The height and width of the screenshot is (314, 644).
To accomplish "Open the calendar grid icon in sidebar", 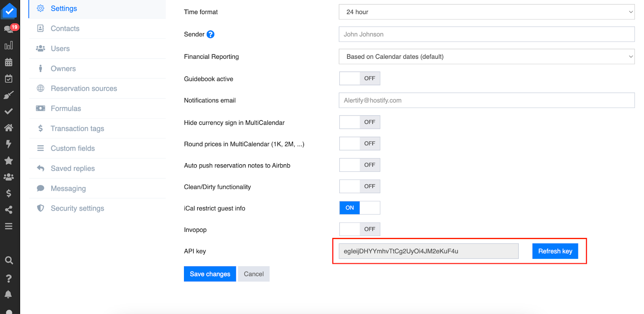I will pyautogui.click(x=8, y=62).
